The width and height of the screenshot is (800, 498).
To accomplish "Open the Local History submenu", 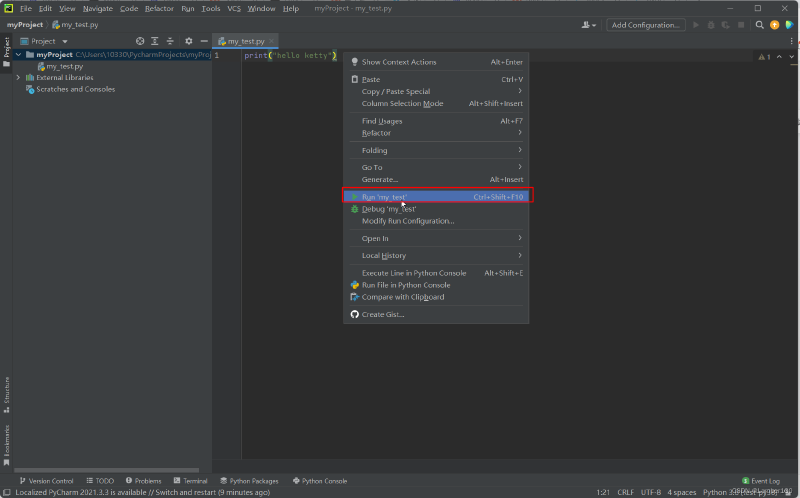I will 437,255.
